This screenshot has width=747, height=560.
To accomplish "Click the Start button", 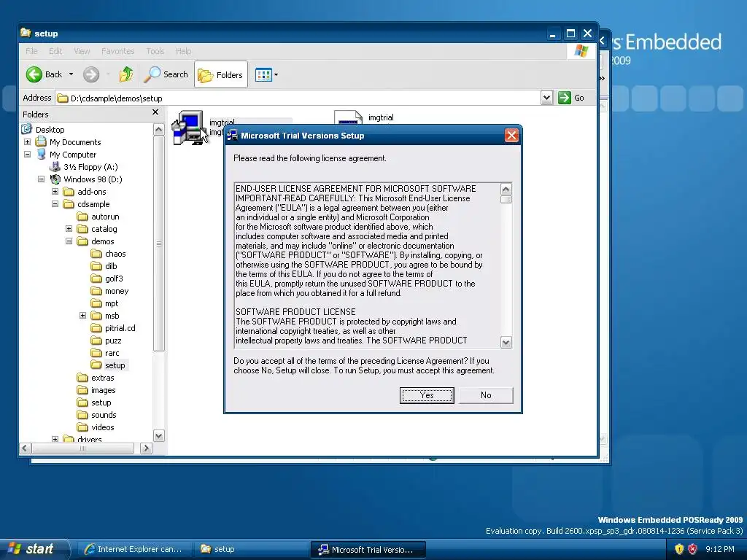I will tap(34, 549).
